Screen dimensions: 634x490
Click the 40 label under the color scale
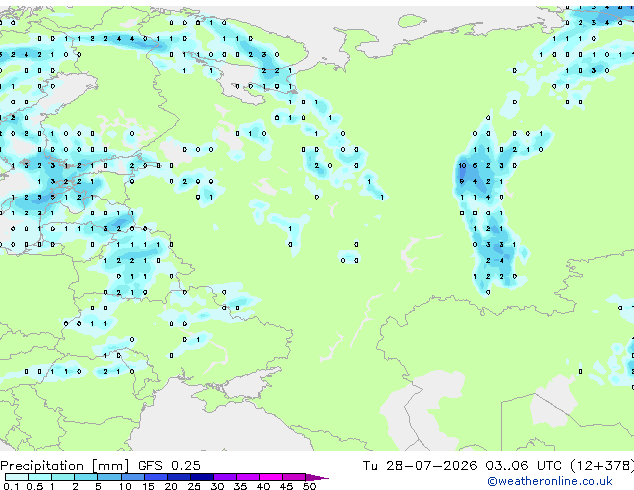(x=263, y=486)
